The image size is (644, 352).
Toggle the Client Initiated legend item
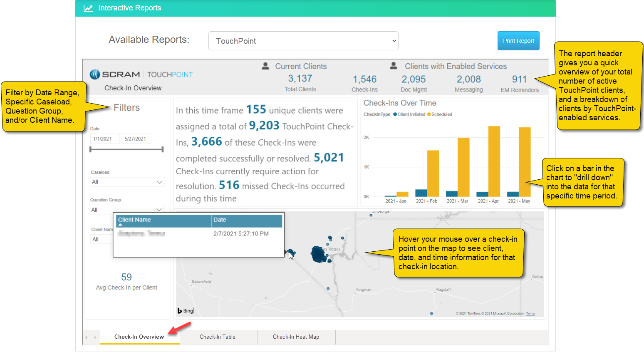[409, 114]
